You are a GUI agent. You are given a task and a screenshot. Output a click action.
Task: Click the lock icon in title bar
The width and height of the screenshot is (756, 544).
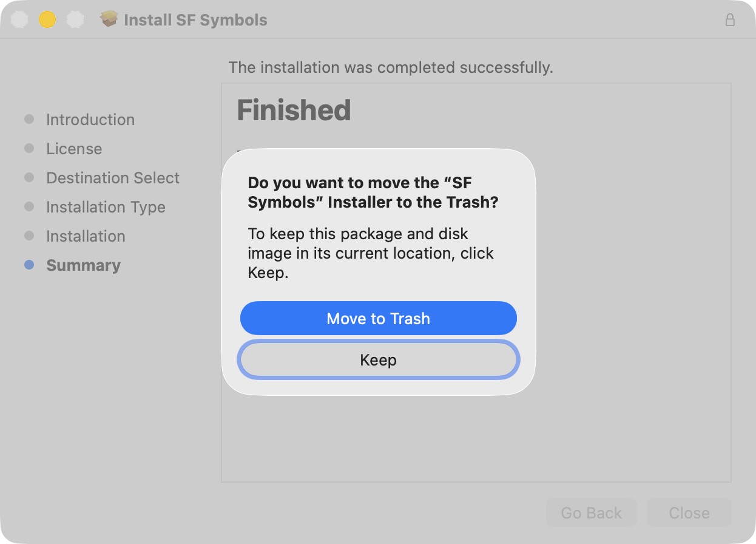coord(730,20)
